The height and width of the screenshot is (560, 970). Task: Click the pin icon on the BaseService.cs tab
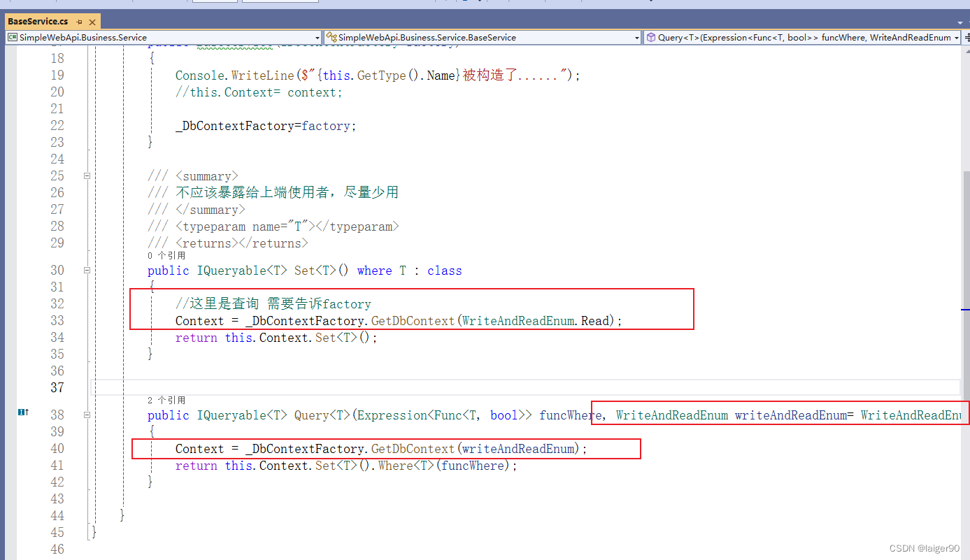pyautogui.click(x=78, y=22)
